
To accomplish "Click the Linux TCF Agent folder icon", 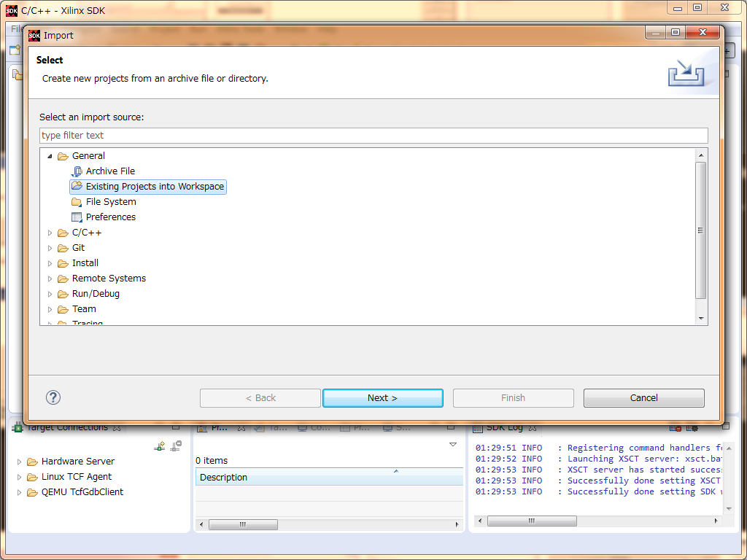I will pos(32,477).
